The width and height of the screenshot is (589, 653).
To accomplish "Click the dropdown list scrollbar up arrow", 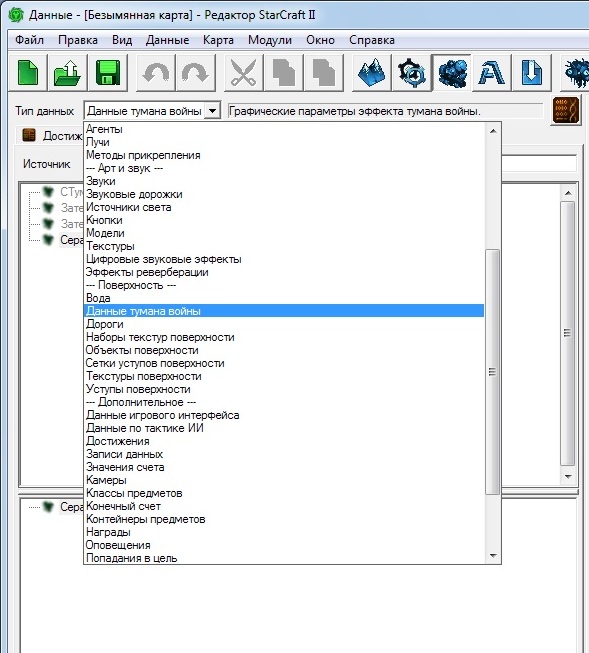I will click(x=493, y=131).
